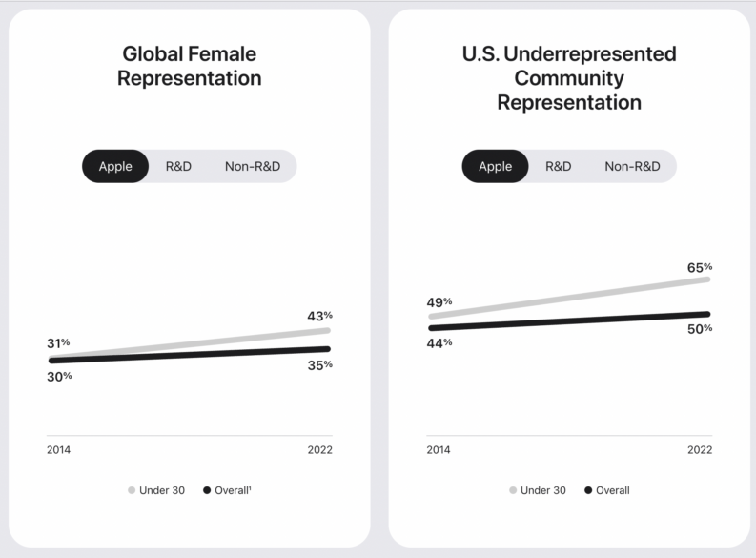The height and width of the screenshot is (558, 756).
Task: Click black Overall legend dot in Female chart
Action: [207, 490]
